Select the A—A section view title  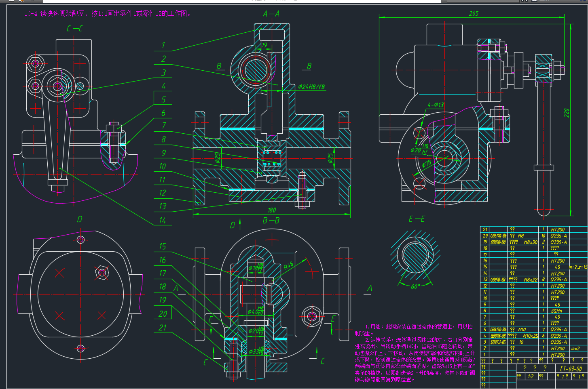tap(271, 14)
